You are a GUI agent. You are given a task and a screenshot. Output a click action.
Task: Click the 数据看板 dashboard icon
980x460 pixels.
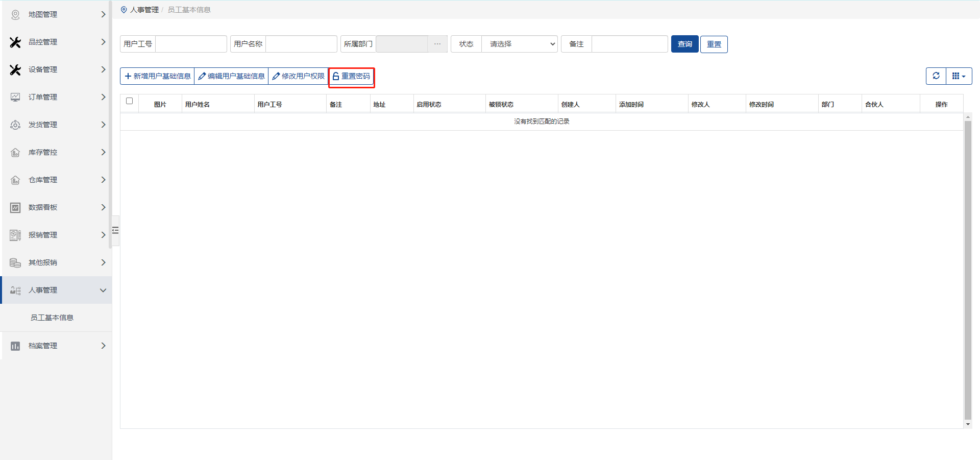pos(15,208)
